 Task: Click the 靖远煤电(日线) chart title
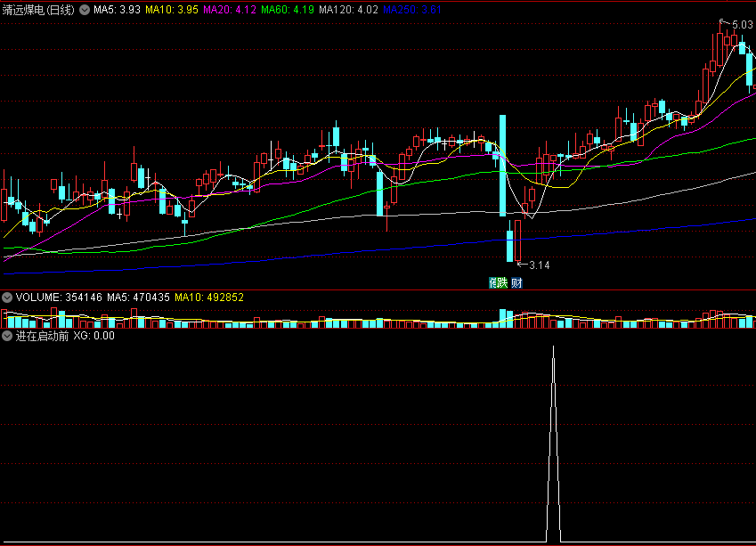[x=38, y=10]
